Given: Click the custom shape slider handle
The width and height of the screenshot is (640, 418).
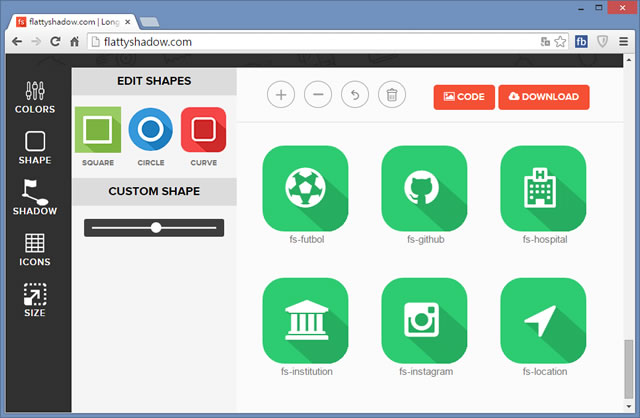Looking at the screenshot, I should click(x=156, y=228).
